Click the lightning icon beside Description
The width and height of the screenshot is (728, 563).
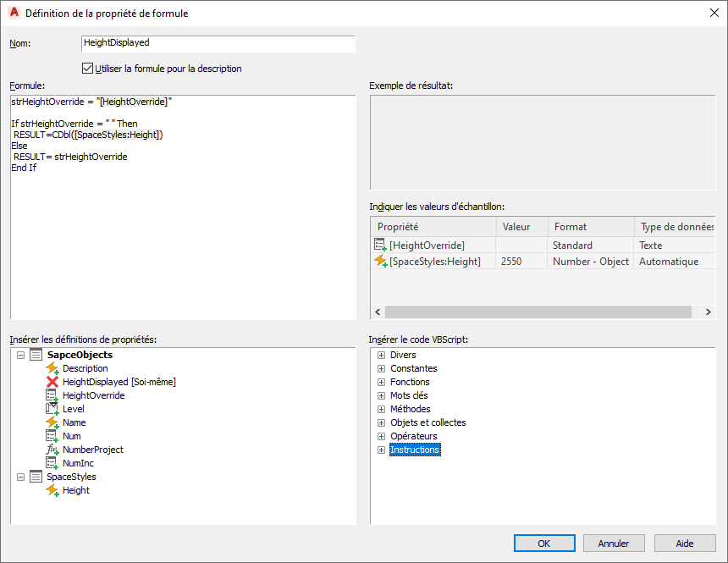pos(52,368)
